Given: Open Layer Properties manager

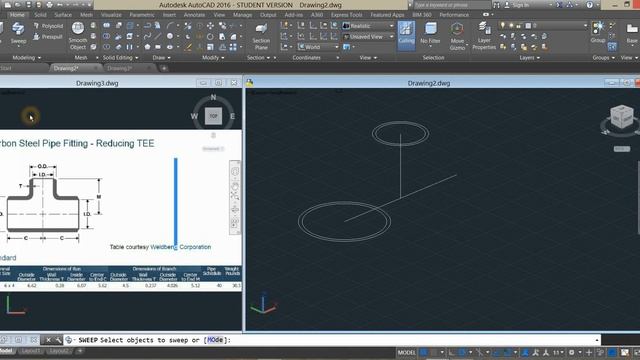Looking at the screenshot, I should pos(484,36).
